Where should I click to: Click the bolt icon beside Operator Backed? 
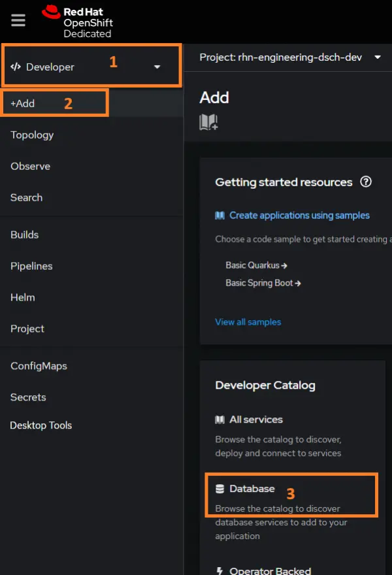[220, 570]
